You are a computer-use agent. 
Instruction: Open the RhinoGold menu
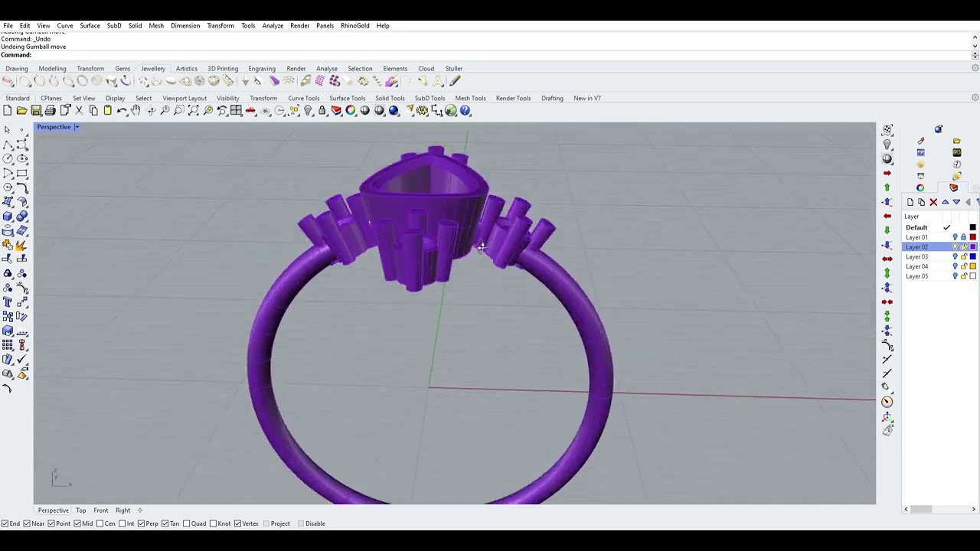[355, 25]
